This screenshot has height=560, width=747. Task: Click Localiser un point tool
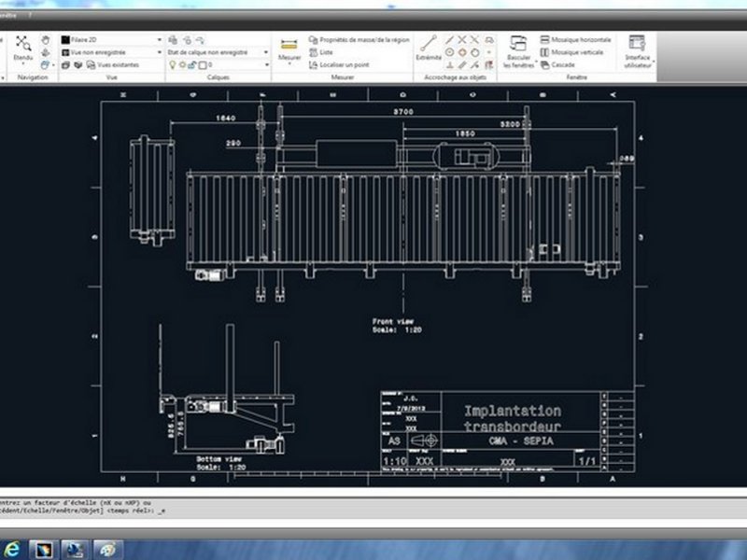pyautogui.click(x=341, y=65)
